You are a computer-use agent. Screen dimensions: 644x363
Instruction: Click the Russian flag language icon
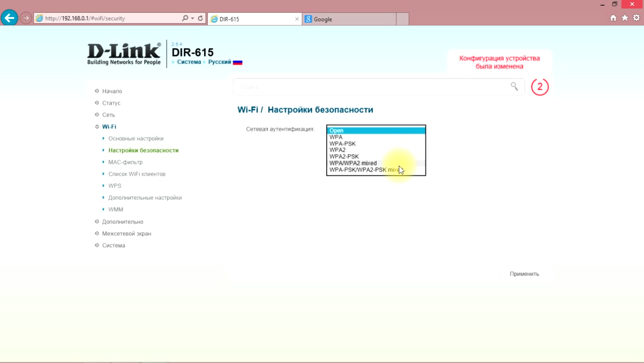click(237, 62)
